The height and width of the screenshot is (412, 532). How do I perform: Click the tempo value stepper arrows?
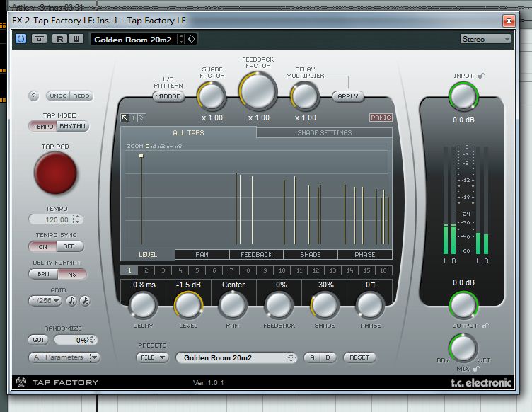[x=78, y=219]
